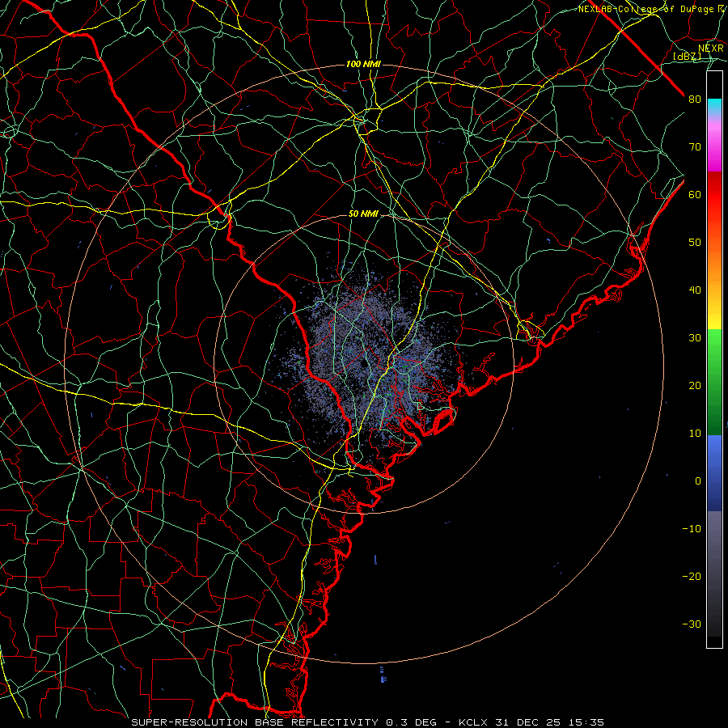
Task: Click the 60 value on dBZ scale
Action: (x=695, y=194)
